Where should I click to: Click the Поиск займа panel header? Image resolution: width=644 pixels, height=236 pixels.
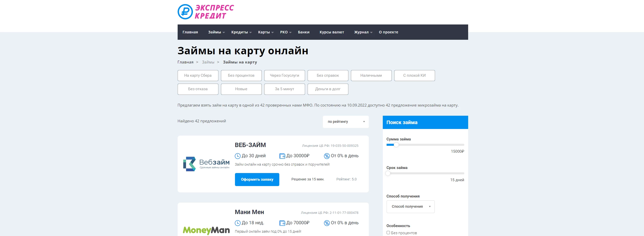(x=425, y=122)
